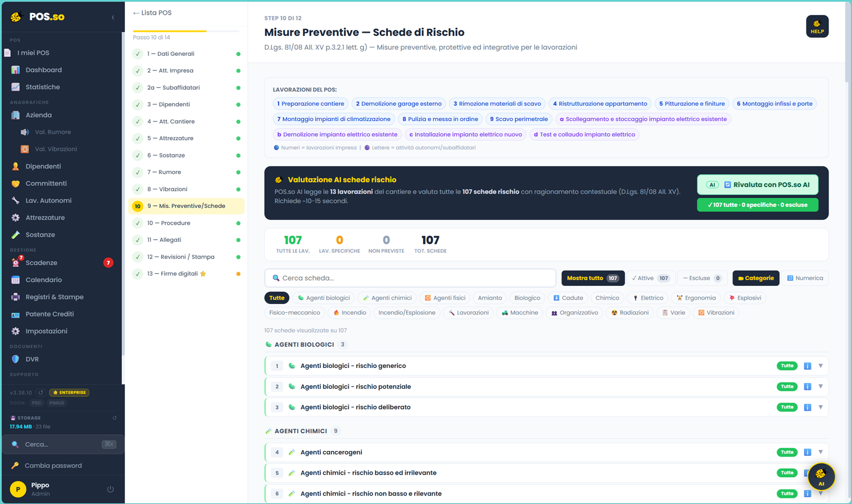Show only Attive schede
Screen dimensions: 852x504
coord(650,278)
